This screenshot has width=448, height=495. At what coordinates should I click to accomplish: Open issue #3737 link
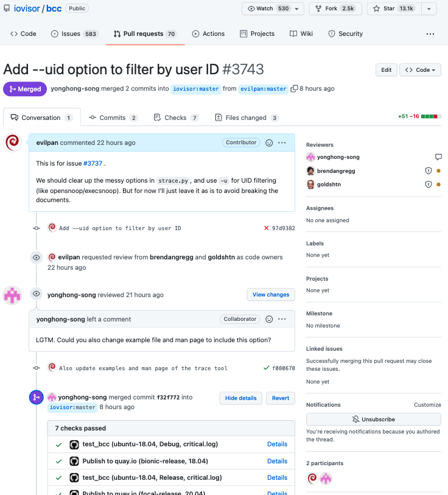pos(93,164)
